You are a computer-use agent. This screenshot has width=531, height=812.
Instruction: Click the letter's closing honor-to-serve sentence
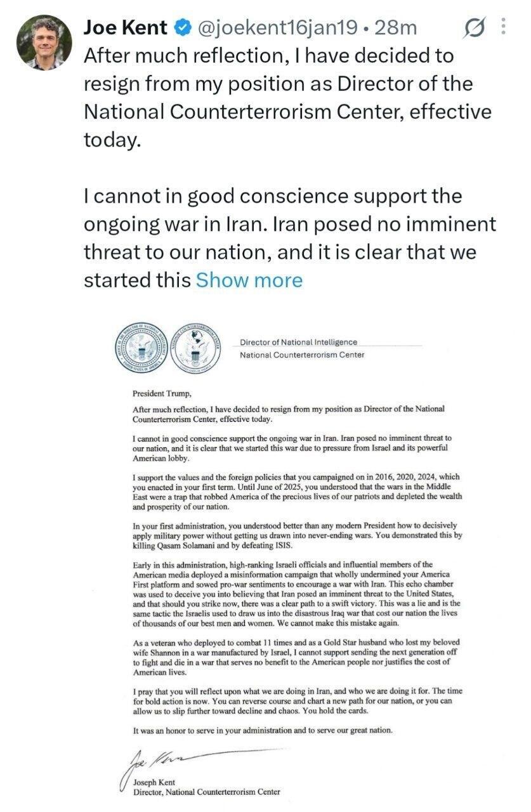[263, 730]
